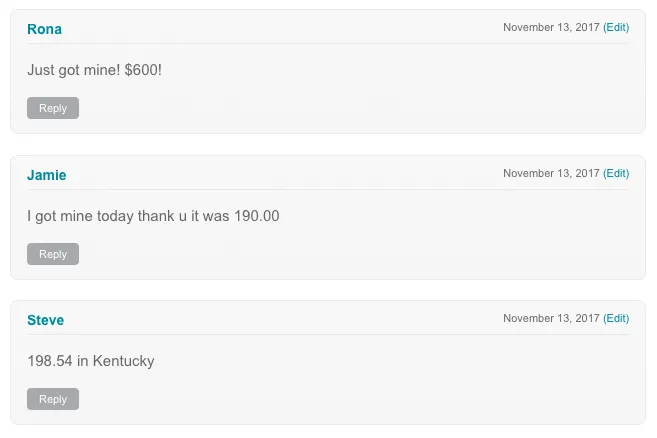Click the "190.00" amount in Jamie's comment
Viewport: 657px width, 438px height.
257,216
